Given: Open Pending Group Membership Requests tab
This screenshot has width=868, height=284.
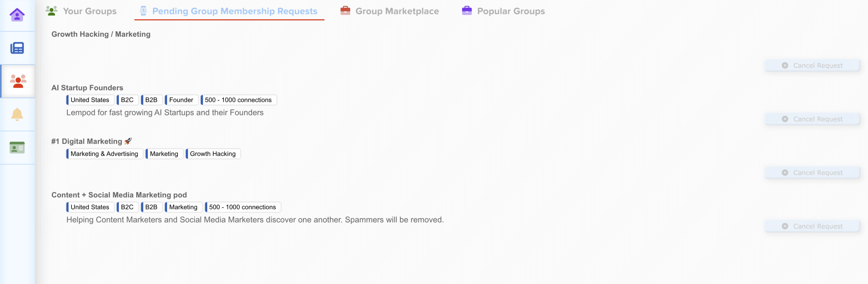Looking at the screenshot, I should [x=235, y=11].
